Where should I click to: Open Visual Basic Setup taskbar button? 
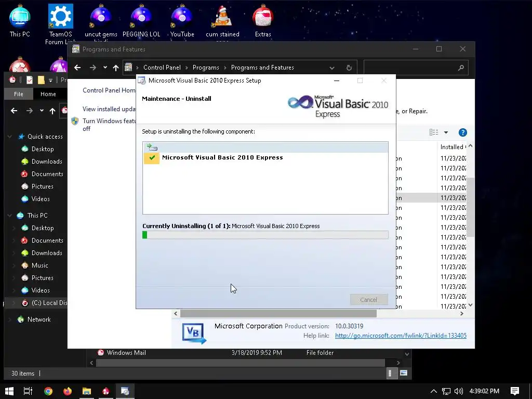click(x=125, y=391)
